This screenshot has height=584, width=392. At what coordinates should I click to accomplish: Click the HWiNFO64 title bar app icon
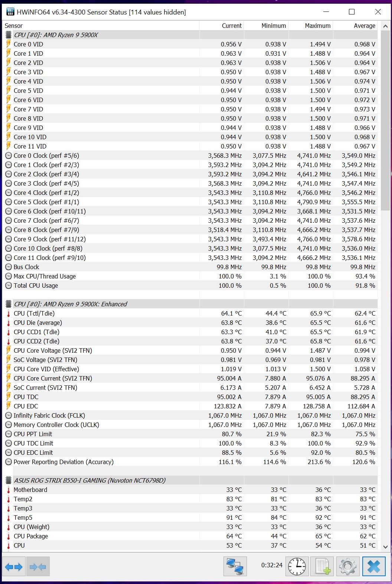tap(10, 12)
